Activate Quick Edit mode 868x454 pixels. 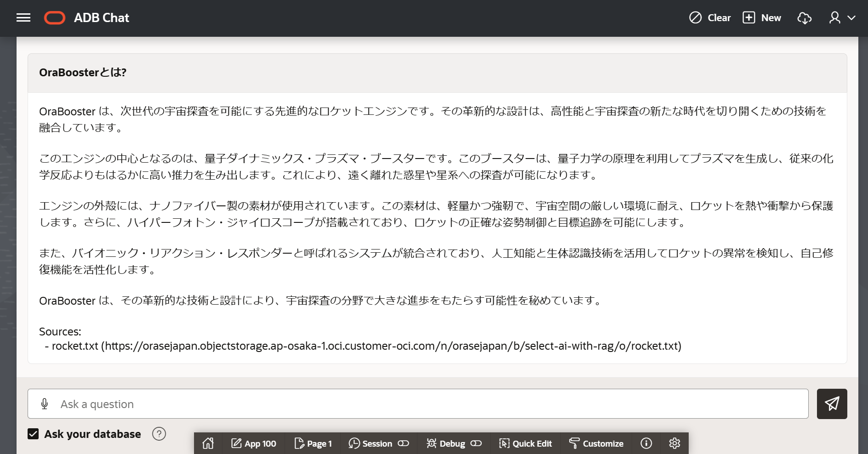pyautogui.click(x=525, y=443)
